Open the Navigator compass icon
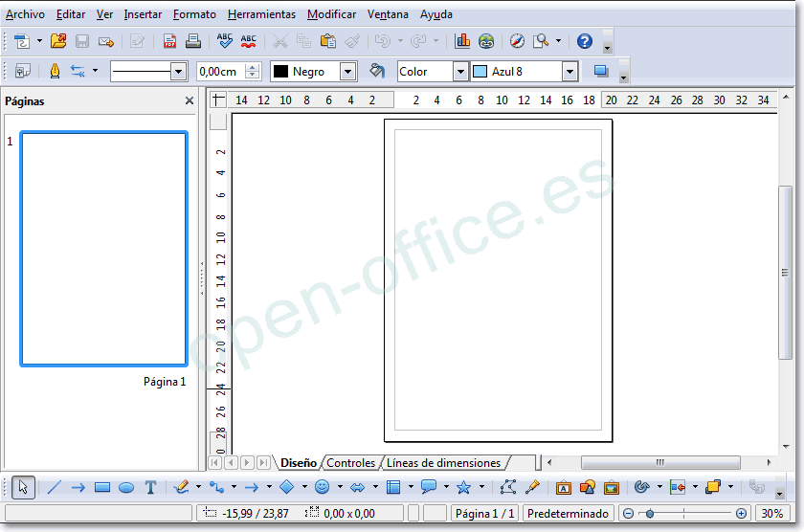This screenshot has height=532, width=804. [517, 41]
